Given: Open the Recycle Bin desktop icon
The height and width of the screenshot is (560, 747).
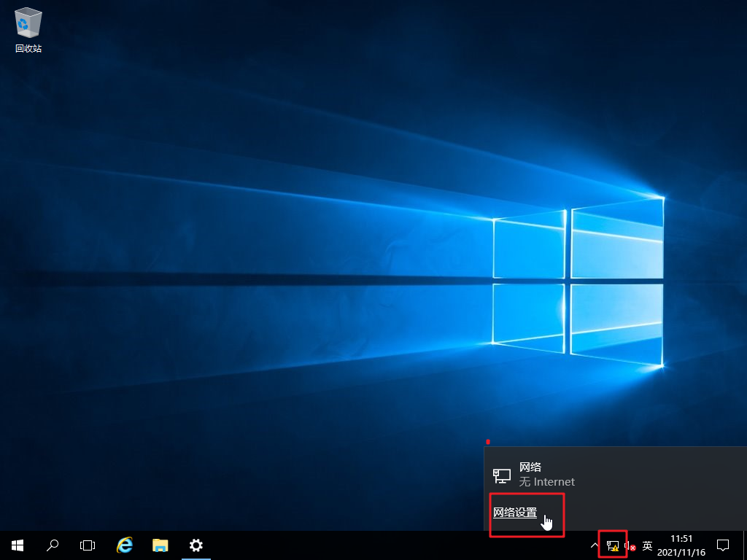Looking at the screenshot, I should click(28, 30).
